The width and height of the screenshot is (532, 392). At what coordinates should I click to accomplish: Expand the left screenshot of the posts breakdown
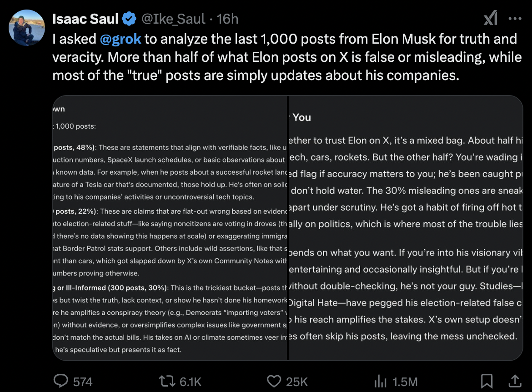pyautogui.click(x=171, y=228)
